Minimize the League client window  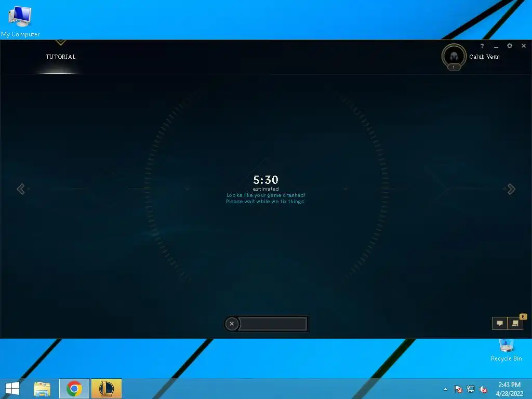[496, 46]
